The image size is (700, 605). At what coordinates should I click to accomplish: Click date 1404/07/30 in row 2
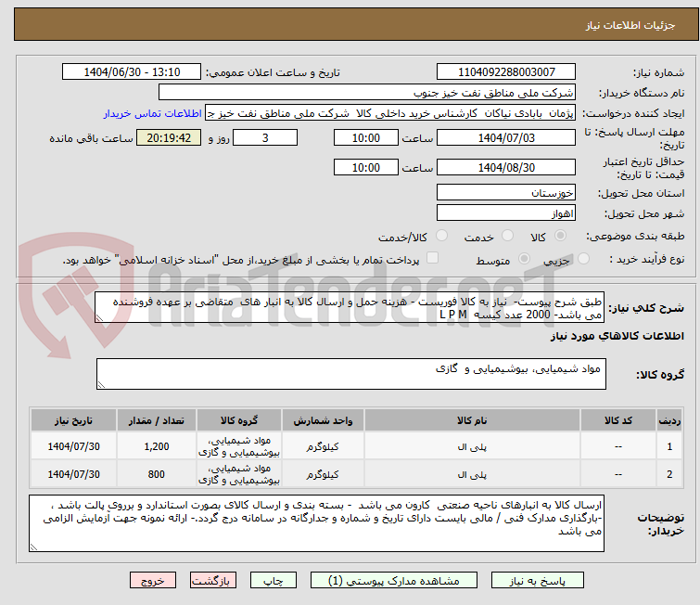click(x=73, y=474)
